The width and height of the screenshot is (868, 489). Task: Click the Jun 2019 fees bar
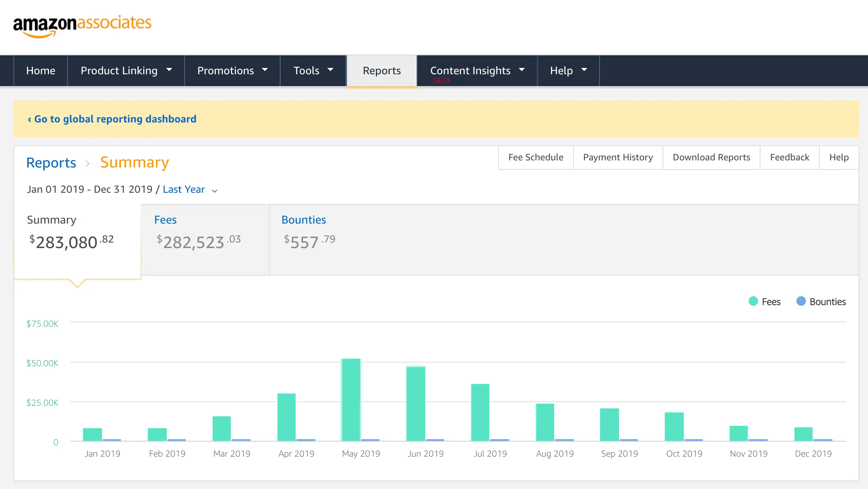coord(416,404)
